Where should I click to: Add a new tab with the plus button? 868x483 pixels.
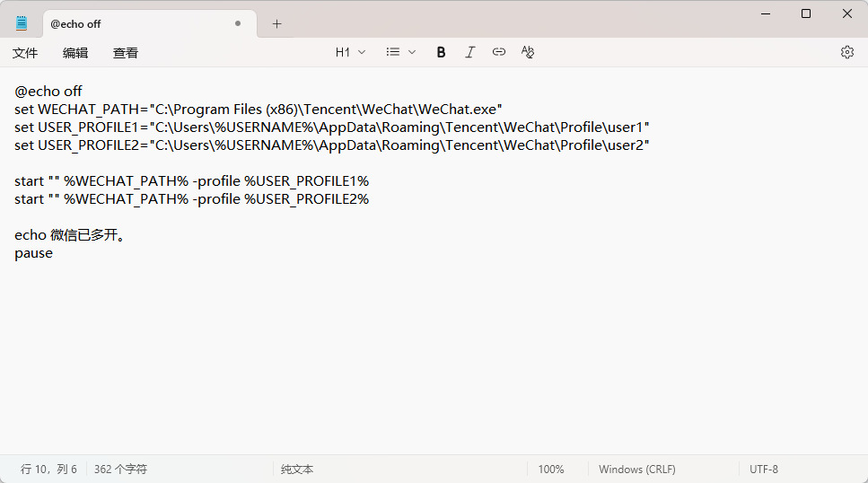[276, 24]
